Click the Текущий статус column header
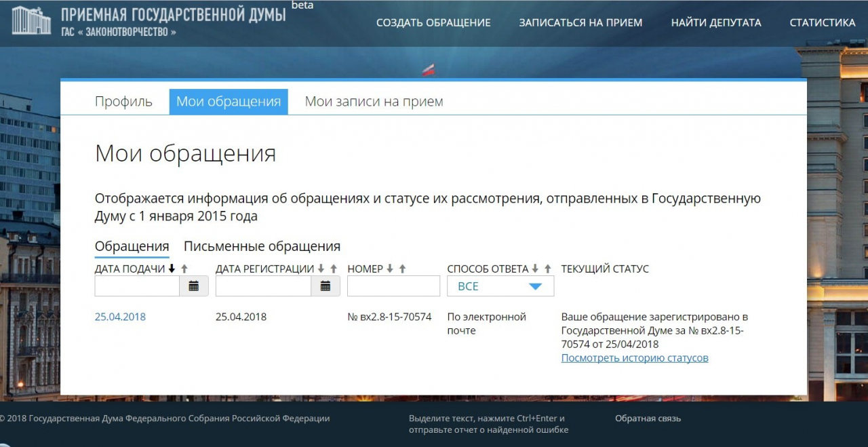This screenshot has height=447, width=868. [x=605, y=269]
